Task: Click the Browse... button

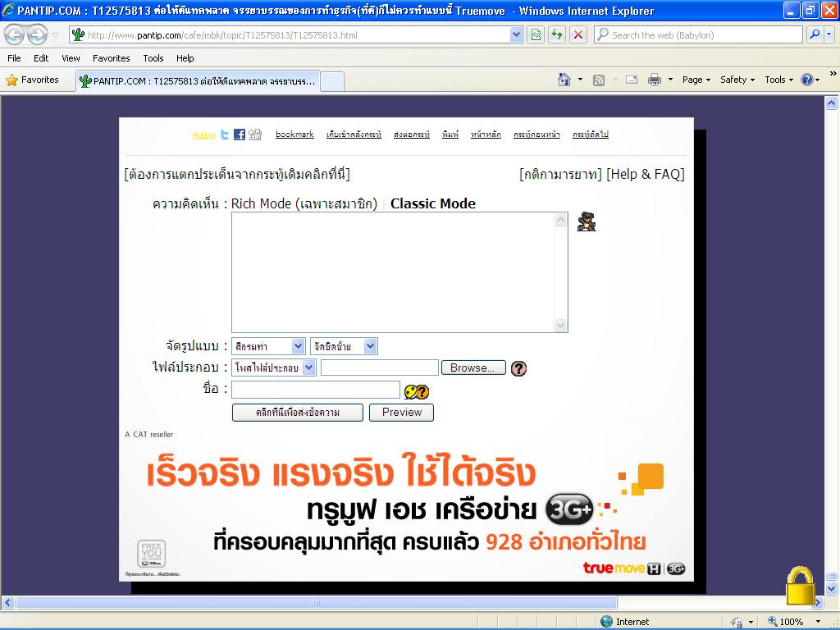Action: pyautogui.click(x=473, y=368)
